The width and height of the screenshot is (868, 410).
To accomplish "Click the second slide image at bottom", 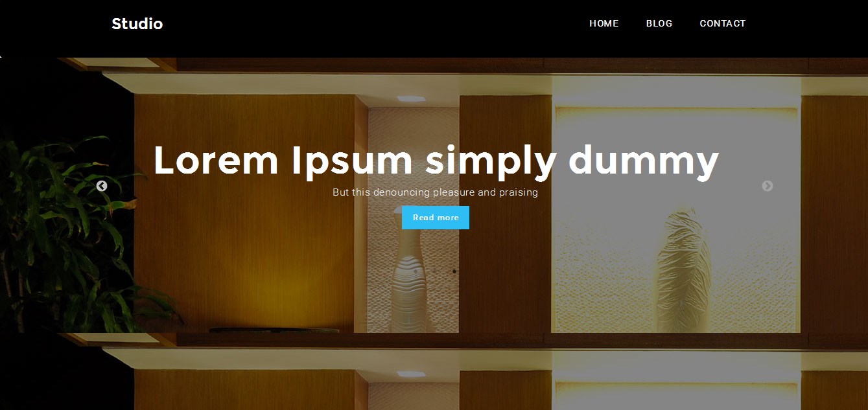I will coord(434,372).
